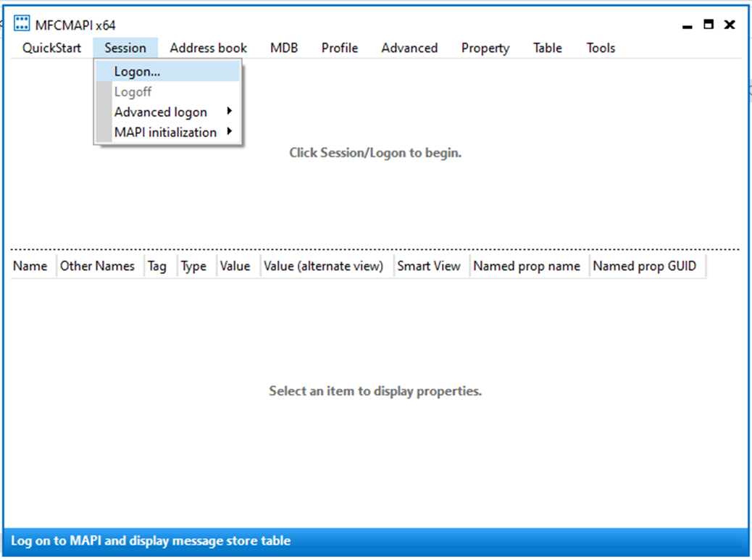Expand the MAPI initialization submenu

pos(164,132)
